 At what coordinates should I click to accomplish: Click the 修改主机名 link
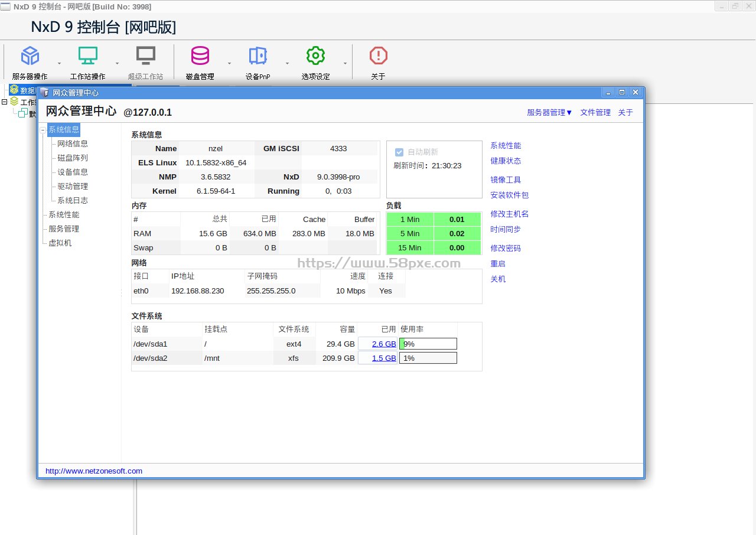tap(510, 214)
